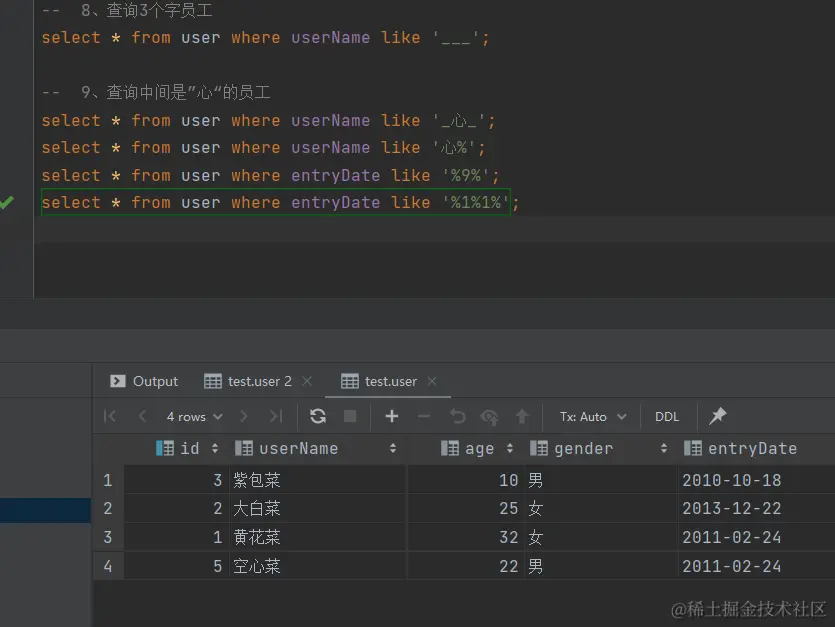Place cursor in the '___' query line
The height and width of the screenshot is (627, 835).
tap(265, 38)
